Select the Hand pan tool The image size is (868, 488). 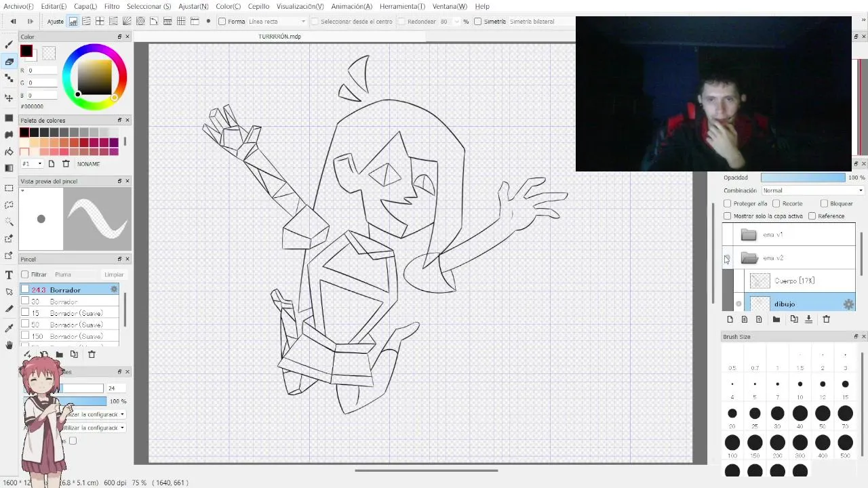point(9,345)
